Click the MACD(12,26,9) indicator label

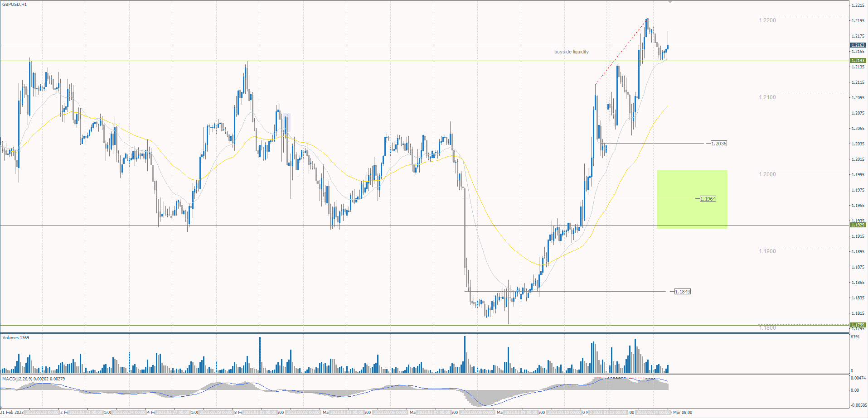click(34, 379)
